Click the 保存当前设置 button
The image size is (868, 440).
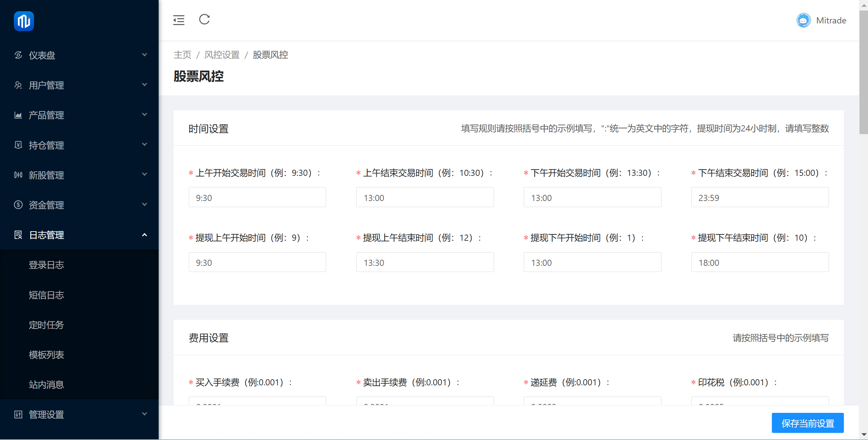[x=808, y=423]
